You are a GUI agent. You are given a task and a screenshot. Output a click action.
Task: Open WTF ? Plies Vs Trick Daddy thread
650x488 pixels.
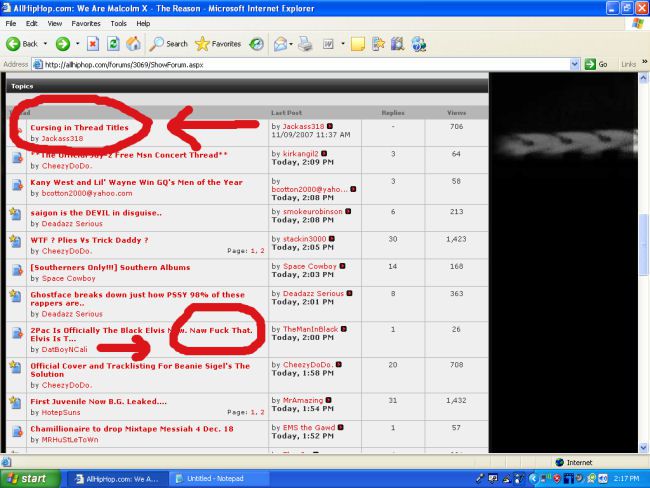click(x=89, y=240)
